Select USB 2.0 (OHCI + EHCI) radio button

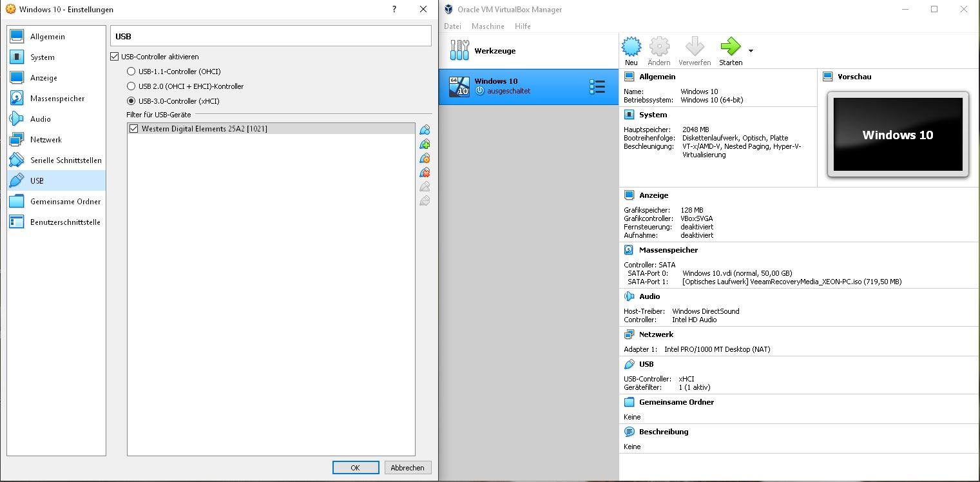pyautogui.click(x=131, y=86)
